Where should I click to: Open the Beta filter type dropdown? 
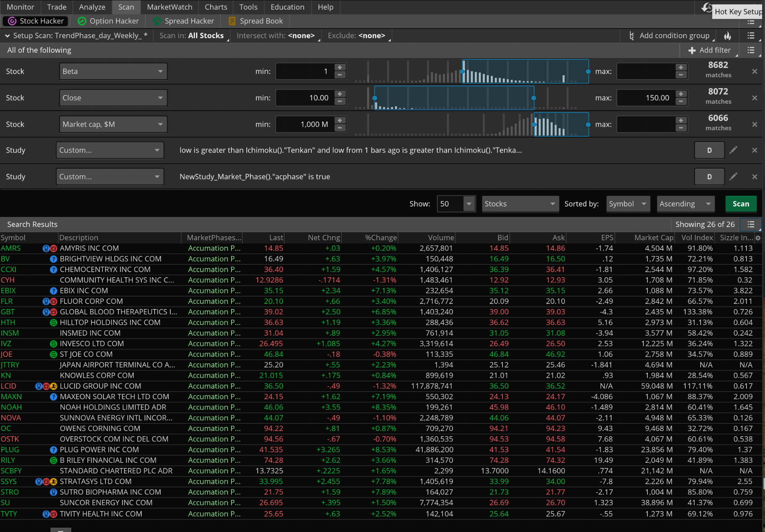[113, 71]
